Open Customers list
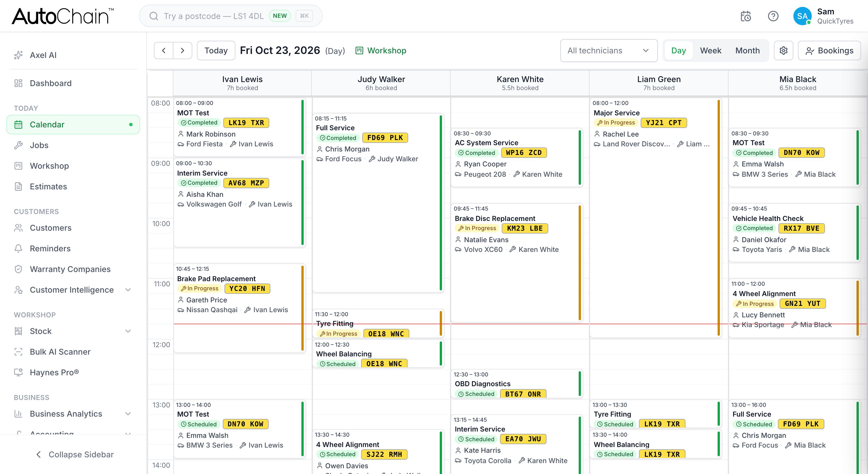 73,228
